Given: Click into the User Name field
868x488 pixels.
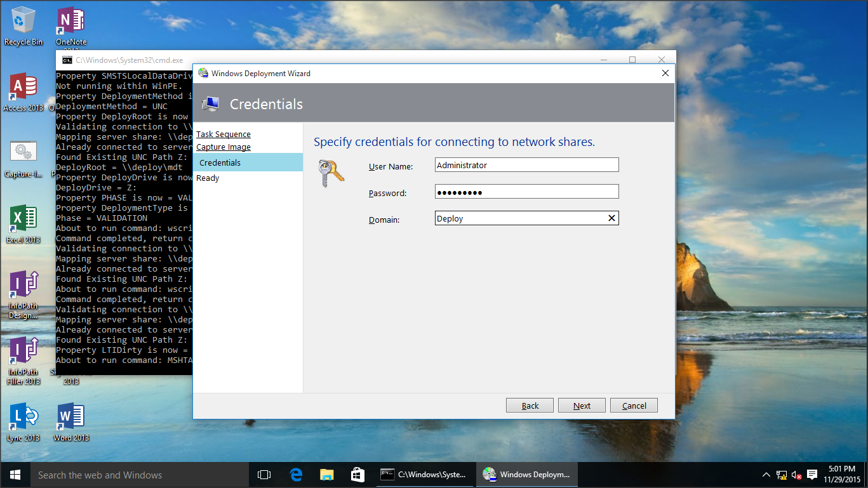Looking at the screenshot, I should 526,165.
